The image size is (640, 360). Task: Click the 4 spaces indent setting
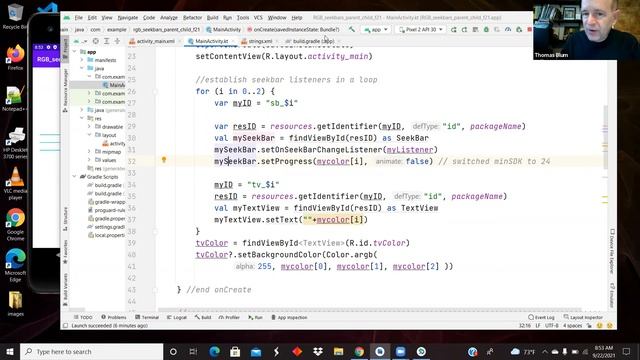click(572, 325)
